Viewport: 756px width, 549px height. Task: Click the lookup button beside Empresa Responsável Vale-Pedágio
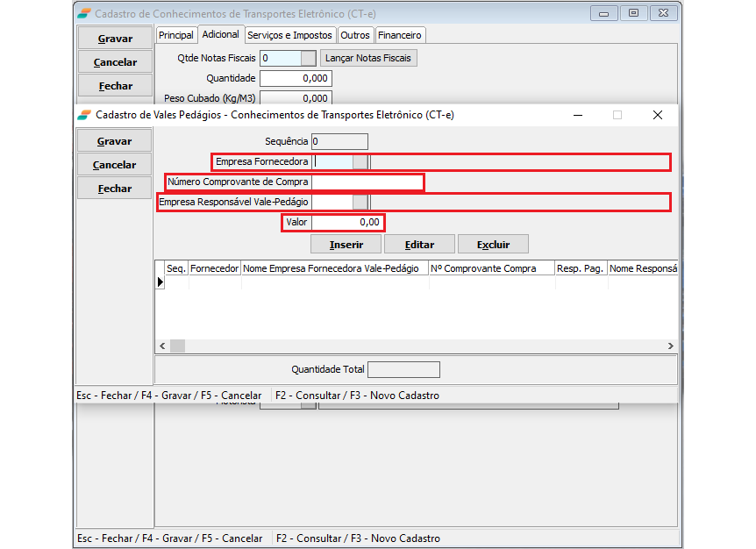[x=360, y=203]
